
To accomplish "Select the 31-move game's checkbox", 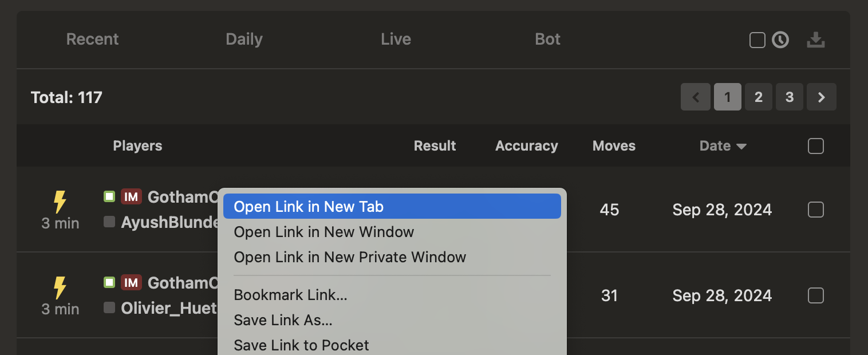I will click(x=815, y=295).
